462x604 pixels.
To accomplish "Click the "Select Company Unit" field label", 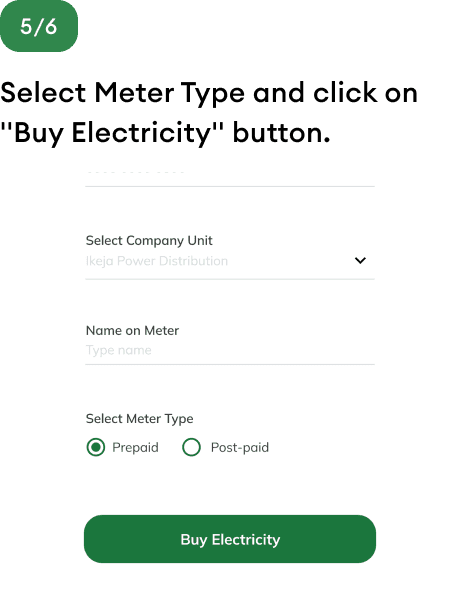I will point(149,241).
